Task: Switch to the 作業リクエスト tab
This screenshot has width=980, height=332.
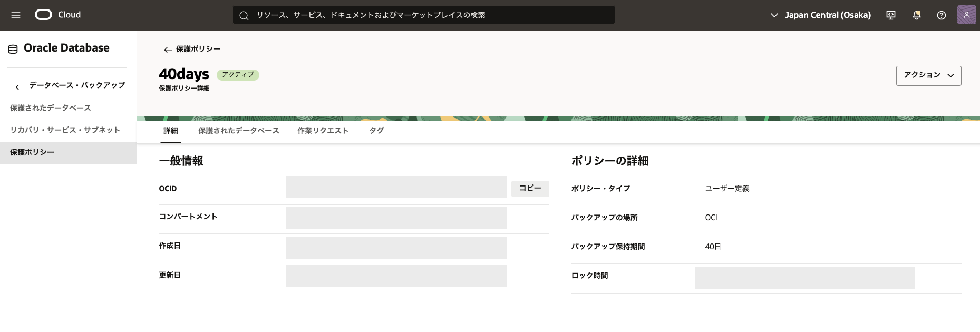Action: 323,131
